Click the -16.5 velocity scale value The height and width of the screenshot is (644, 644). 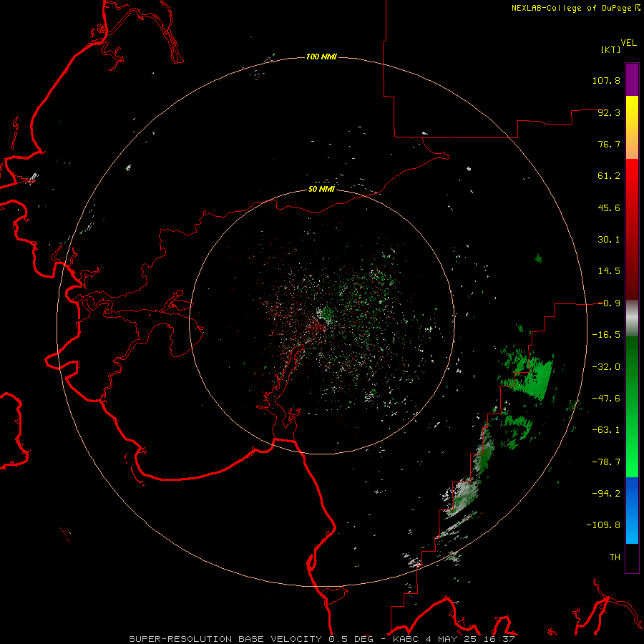pyautogui.click(x=606, y=335)
